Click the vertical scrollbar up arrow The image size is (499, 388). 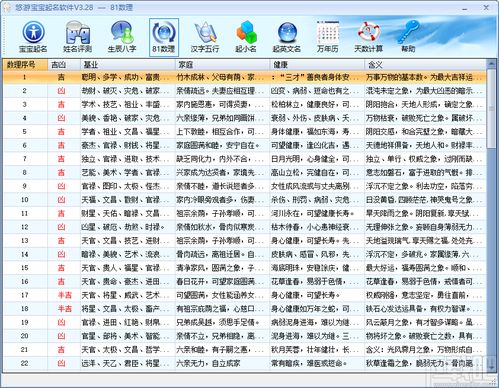coord(491,64)
